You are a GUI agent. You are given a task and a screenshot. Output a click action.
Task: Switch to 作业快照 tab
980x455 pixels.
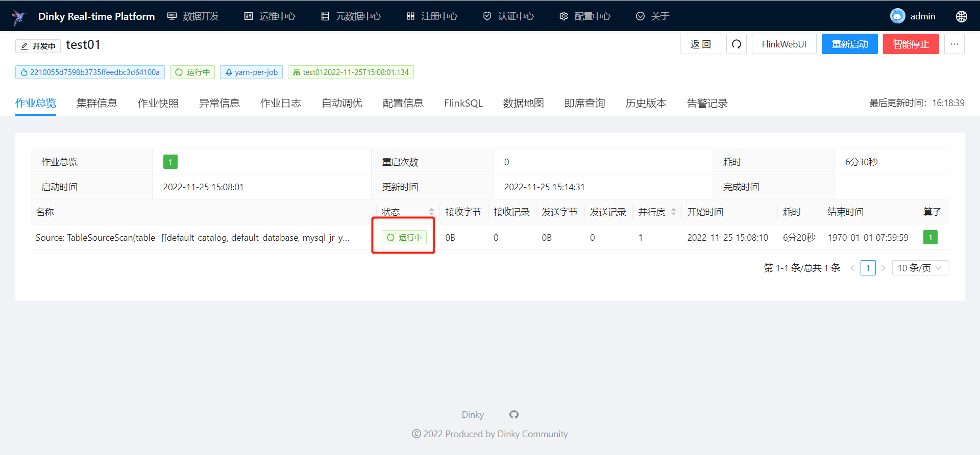click(158, 103)
